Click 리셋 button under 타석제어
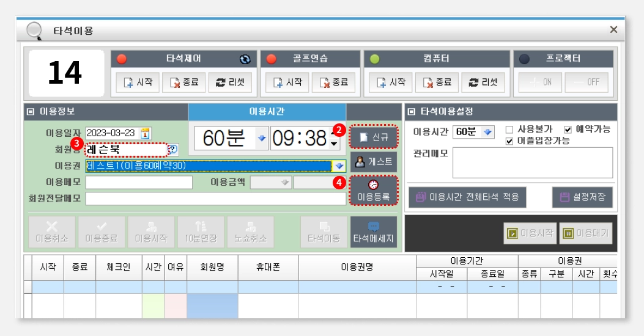 (x=230, y=82)
